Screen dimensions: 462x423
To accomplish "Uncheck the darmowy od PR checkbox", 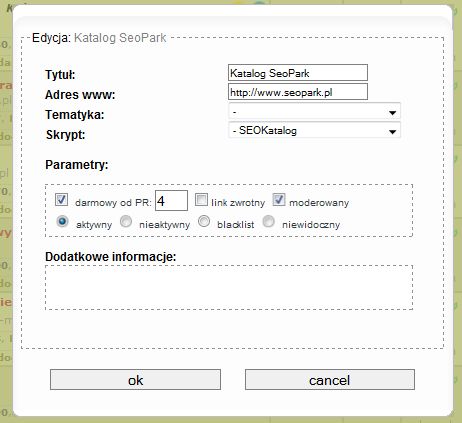I will click(62, 200).
